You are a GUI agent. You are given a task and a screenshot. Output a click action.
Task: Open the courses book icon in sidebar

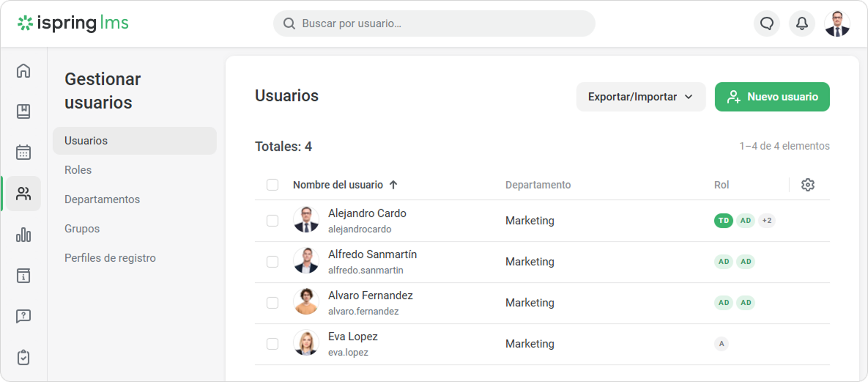23,111
